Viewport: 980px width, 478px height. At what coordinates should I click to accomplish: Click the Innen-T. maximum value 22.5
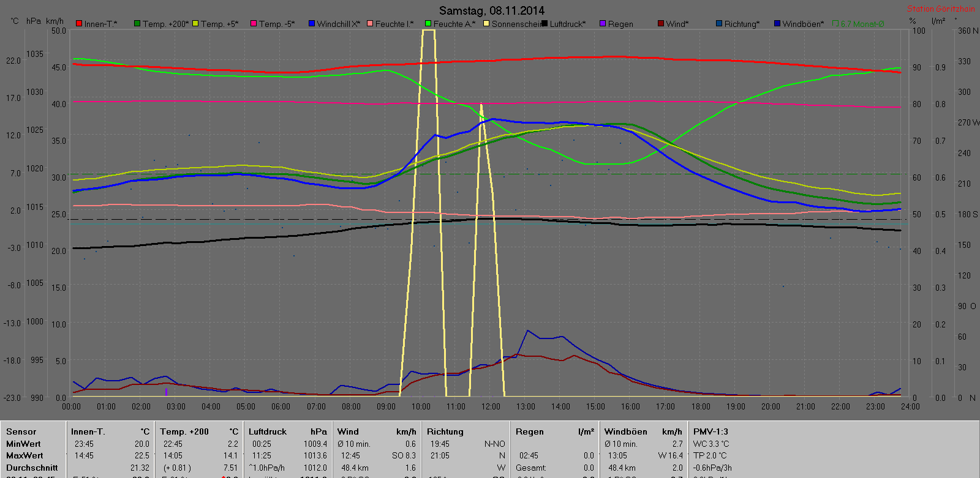tap(141, 455)
